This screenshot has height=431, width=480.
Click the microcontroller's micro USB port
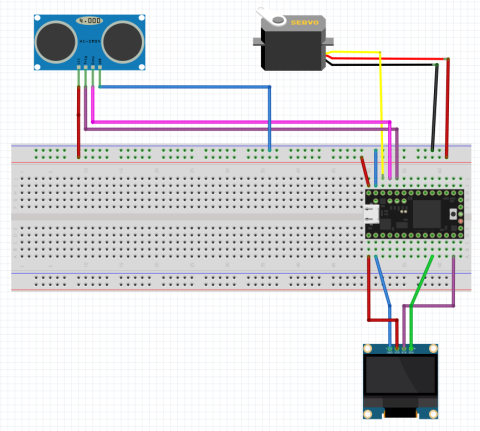click(x=372, y=214)
